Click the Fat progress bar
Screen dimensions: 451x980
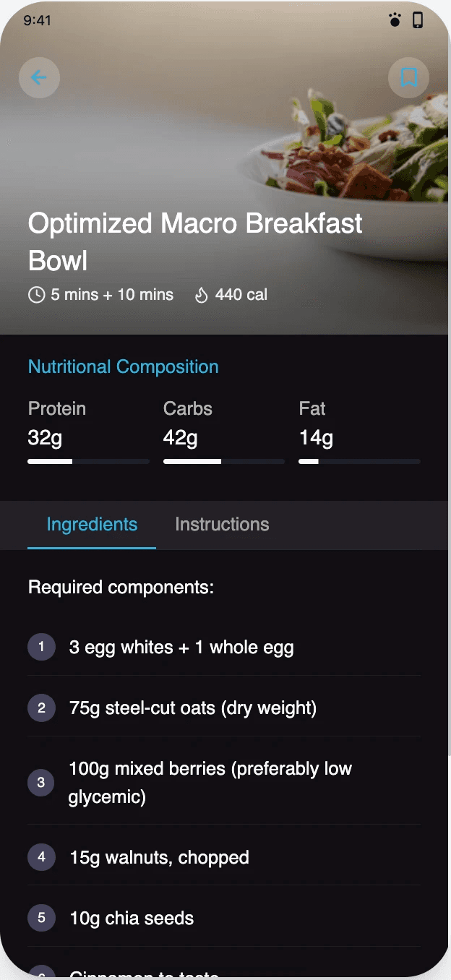point(359,461)
